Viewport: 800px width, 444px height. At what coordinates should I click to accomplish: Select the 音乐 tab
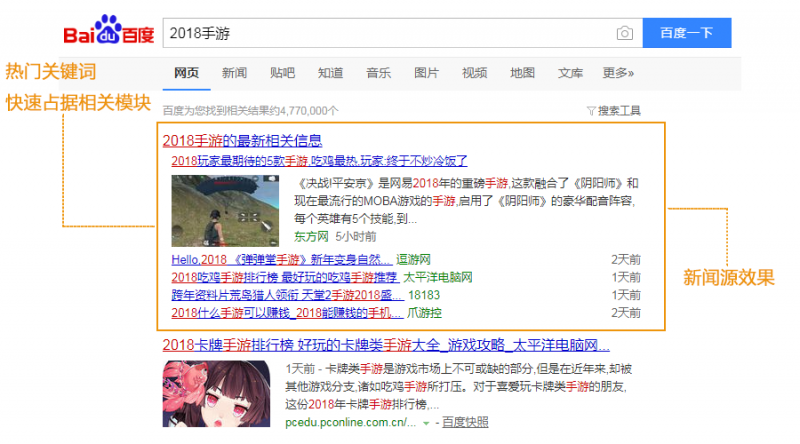pos(378,73)
